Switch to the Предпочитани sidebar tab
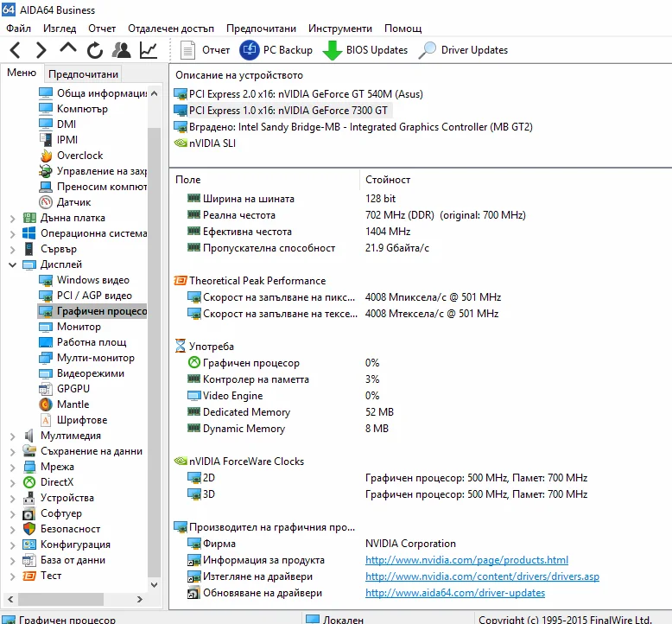The image size is (672, 624). 83,73
